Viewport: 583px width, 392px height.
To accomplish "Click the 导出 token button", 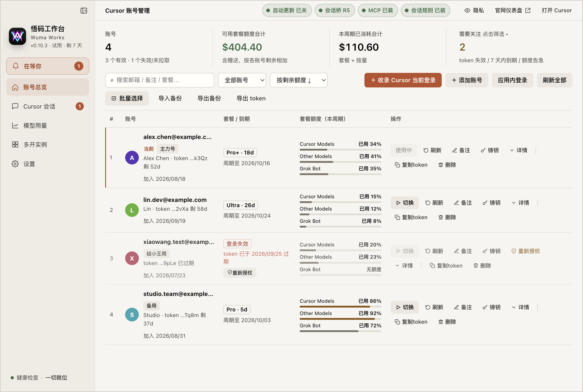I will pos(251,98).
